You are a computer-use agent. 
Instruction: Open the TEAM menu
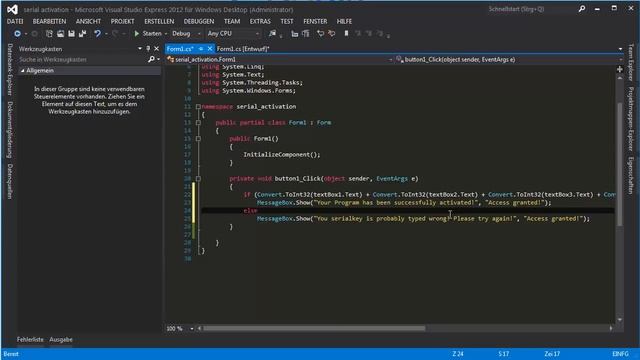point(232,21)
